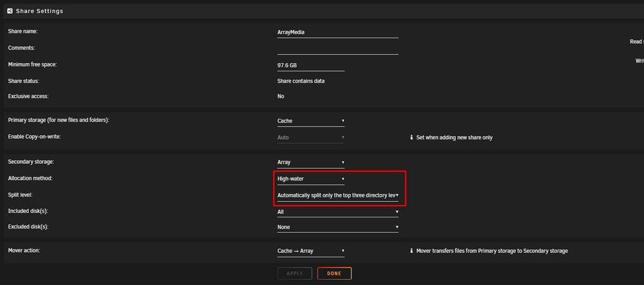Viewport: 644px width, 285px height.
Task: Click the 'Share contains data' status text
Action: point(301,81)
